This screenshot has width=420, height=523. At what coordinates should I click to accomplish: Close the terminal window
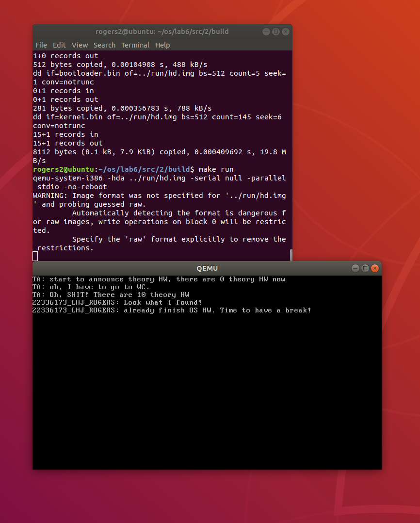(286, 32)
